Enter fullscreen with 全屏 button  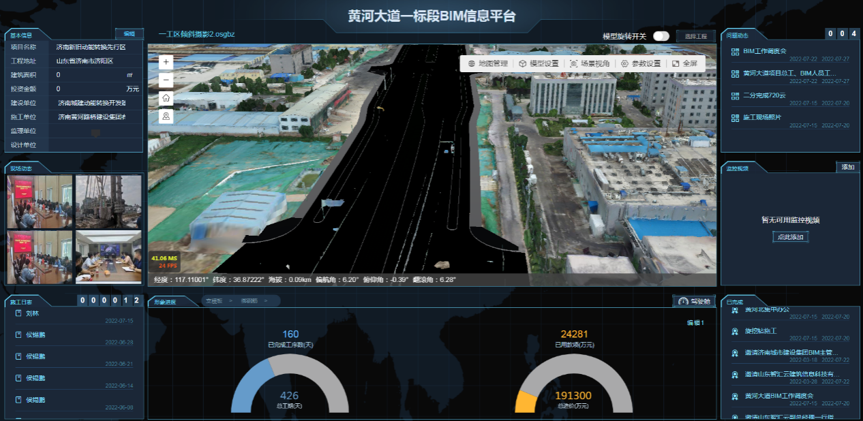[x=685, y=63]
